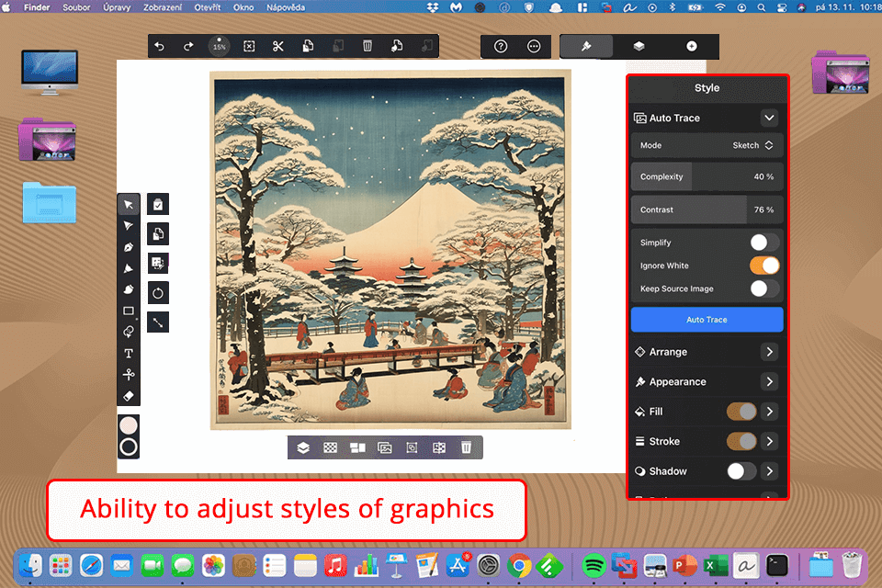This screenshot has height=588, width=882.
Task: Turn off the Ignore White switch
Action: 764,266
